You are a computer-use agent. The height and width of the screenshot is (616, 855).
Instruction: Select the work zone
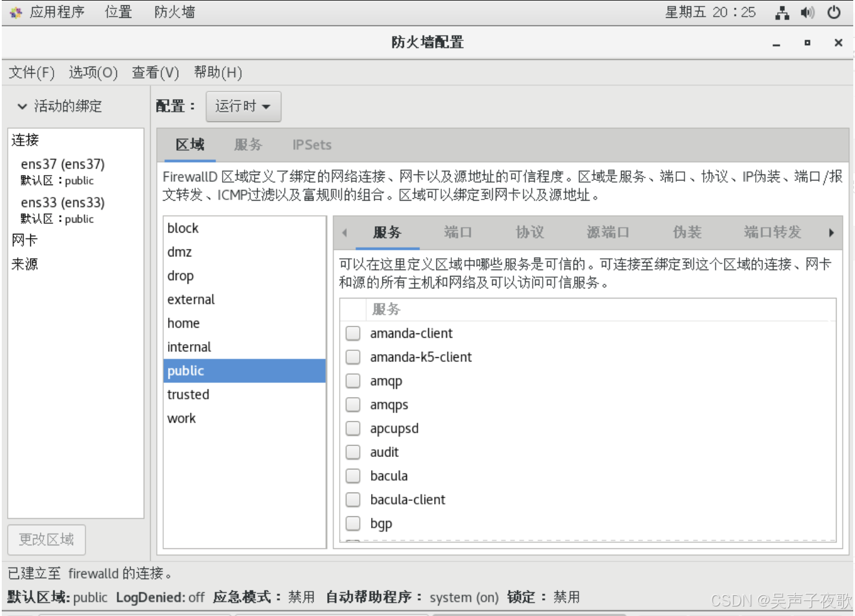[245, 418]
